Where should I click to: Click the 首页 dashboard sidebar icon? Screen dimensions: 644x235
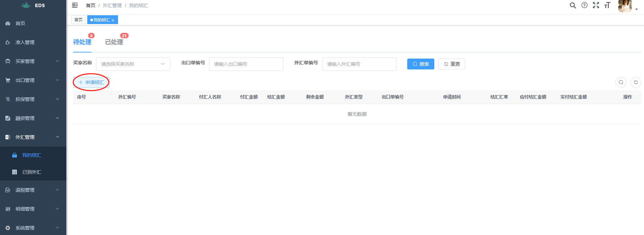point(8,23)
